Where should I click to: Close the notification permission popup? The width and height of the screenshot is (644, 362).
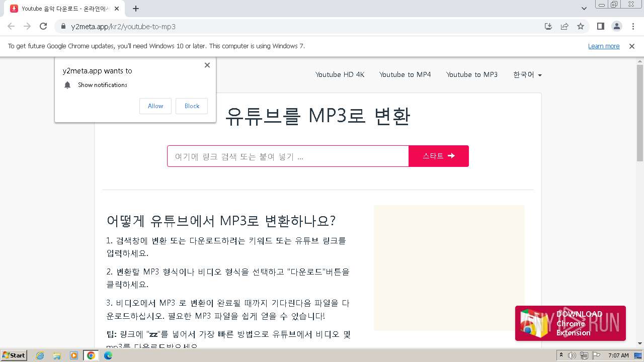click(207, 65)
